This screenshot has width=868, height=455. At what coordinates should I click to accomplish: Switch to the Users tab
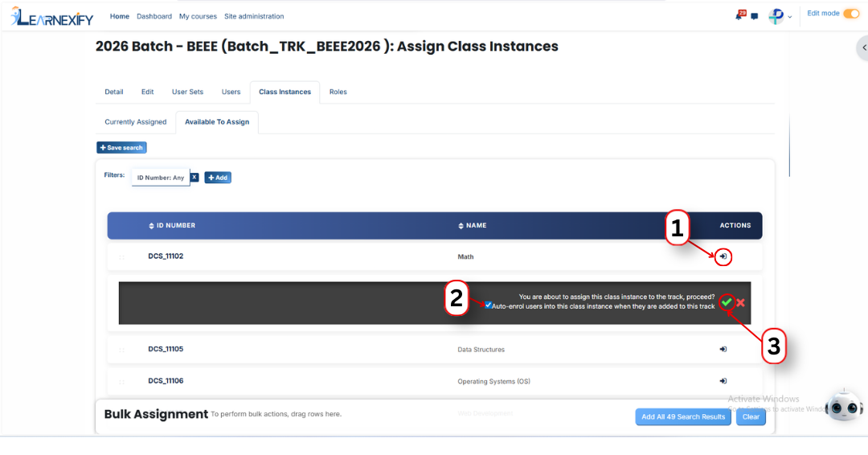(231, 92)
